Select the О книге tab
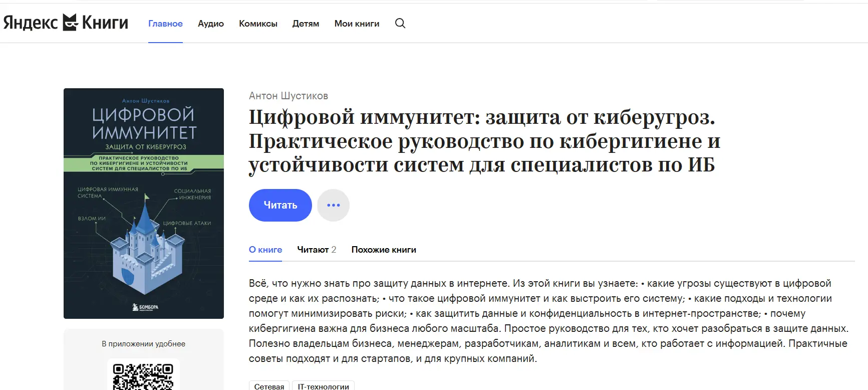Screen dimensions: 868x390 click(265, 250)
